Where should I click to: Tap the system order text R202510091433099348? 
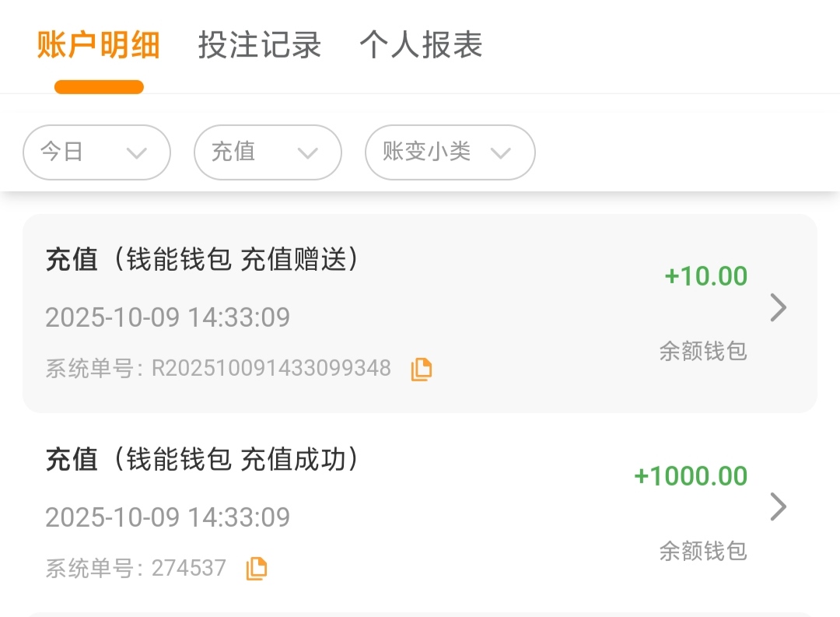coord(271,368)
